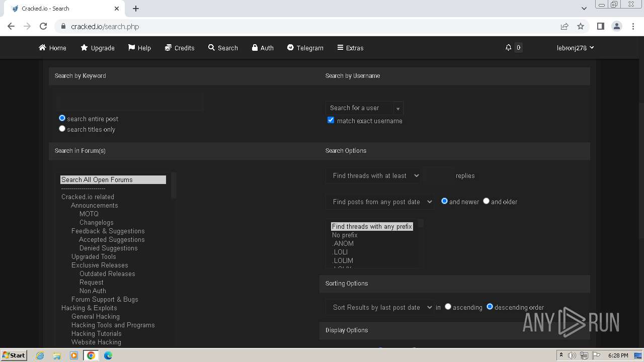The image size is (644, 362).
Task: Click the site lock icon
Action: [63, 26]
